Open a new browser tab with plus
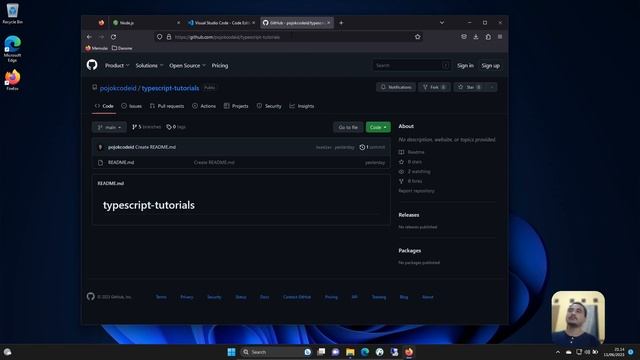The width and height of the screenshot is (640, 360). (x=341, y=23)
